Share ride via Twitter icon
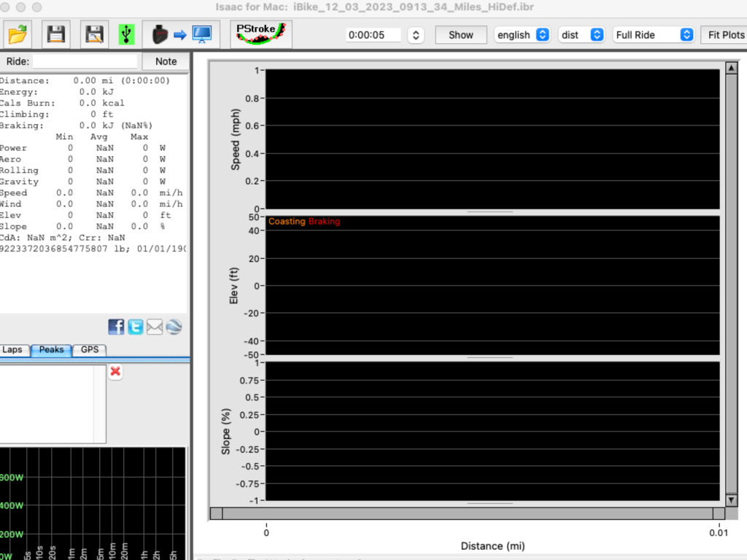 [x=135, y=327]
